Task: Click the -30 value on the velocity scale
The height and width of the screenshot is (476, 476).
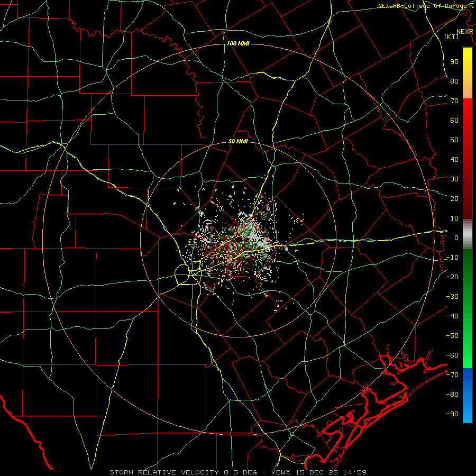Action: [x=452, y=297]
